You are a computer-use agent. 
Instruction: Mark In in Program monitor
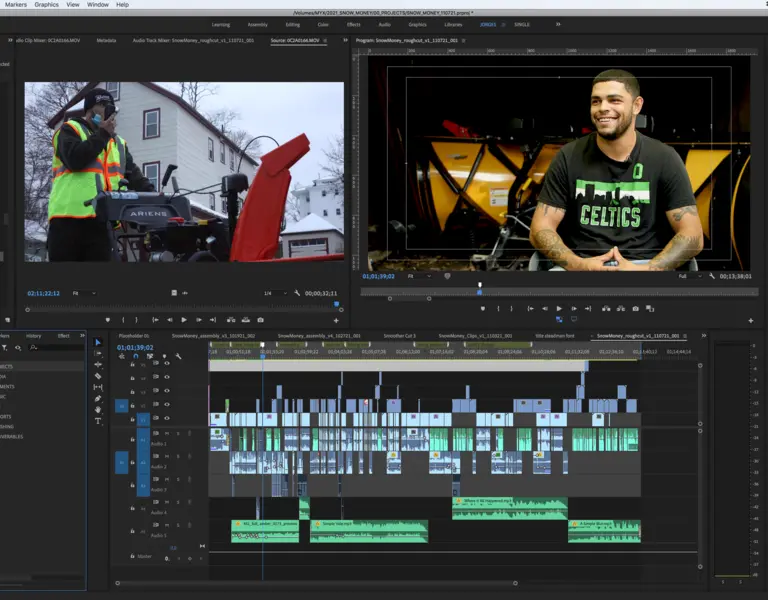pos(498,309)
